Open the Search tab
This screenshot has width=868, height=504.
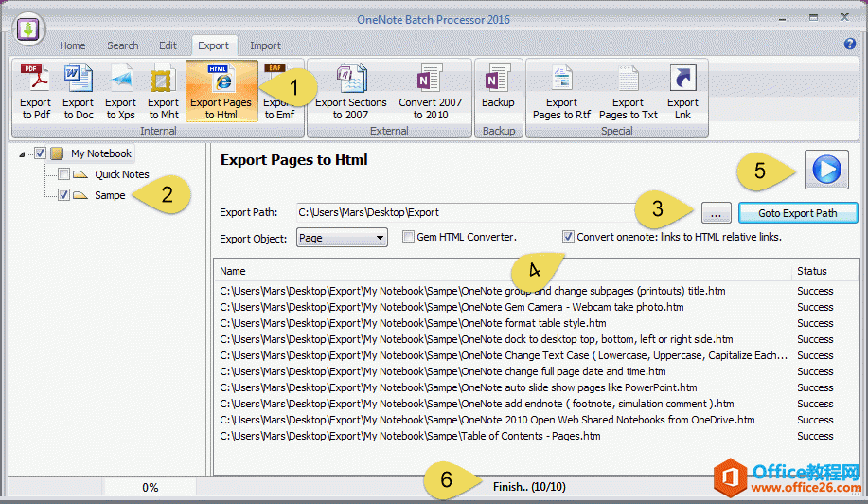click(x=123, y=45)
